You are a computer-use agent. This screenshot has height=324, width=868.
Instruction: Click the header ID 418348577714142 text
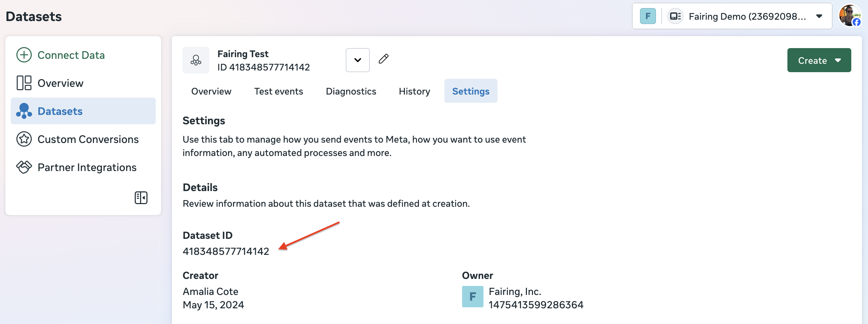(x=263, y=67)
